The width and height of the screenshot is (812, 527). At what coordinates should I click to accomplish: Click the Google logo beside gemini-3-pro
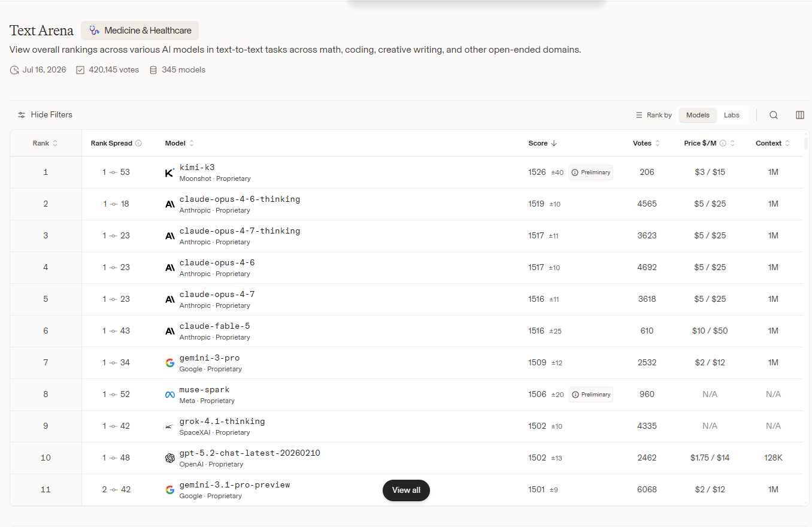170,363
